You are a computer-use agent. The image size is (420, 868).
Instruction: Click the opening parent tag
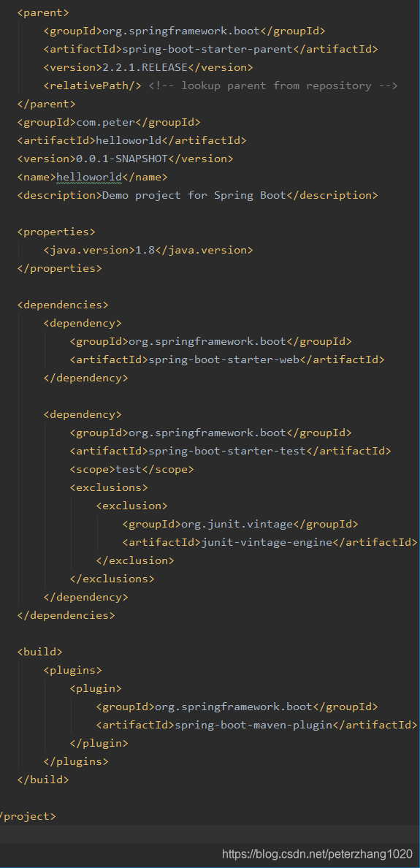[x=43, y=12]
